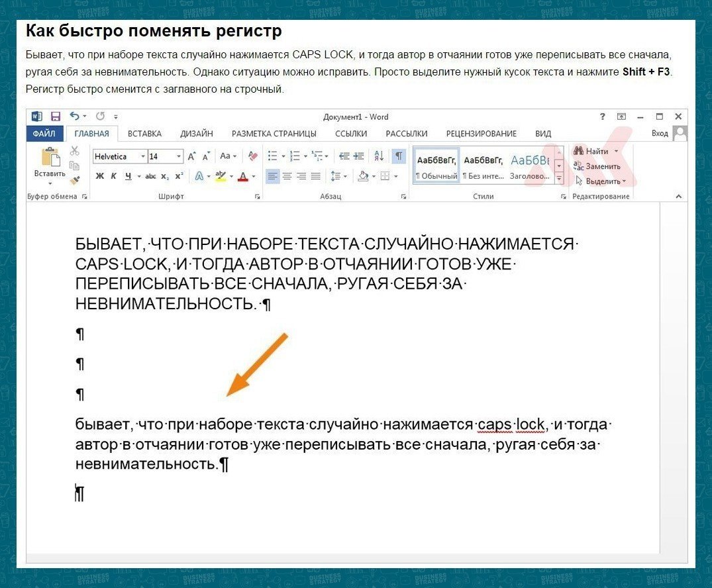Click the Save icon in quick access toolbar
Viewport: 712px width, 588px height.
pos(56,117)
